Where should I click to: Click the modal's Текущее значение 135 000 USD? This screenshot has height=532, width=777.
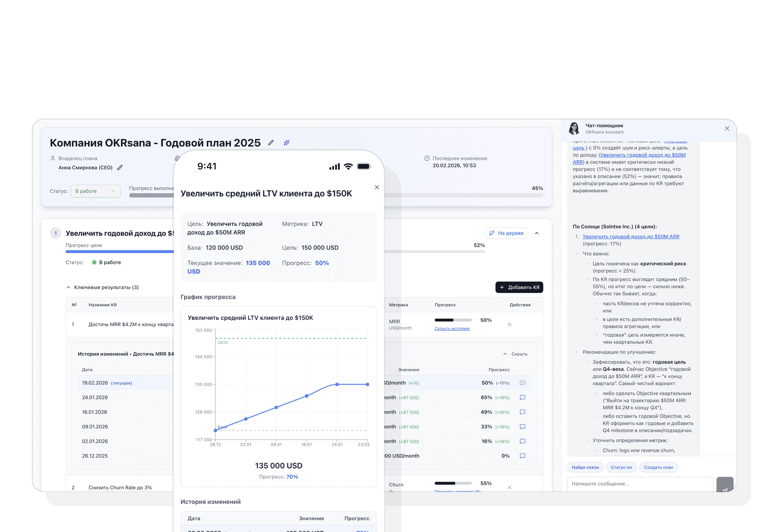[229, 267]
